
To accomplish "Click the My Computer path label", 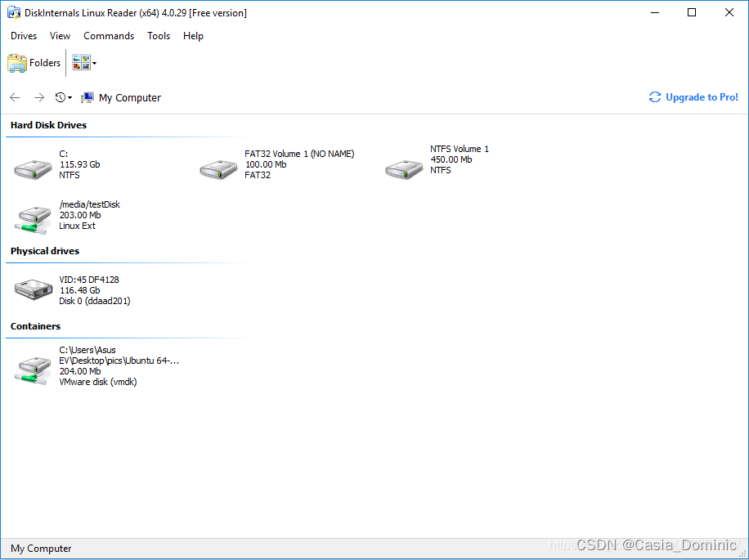I will 130,98.
